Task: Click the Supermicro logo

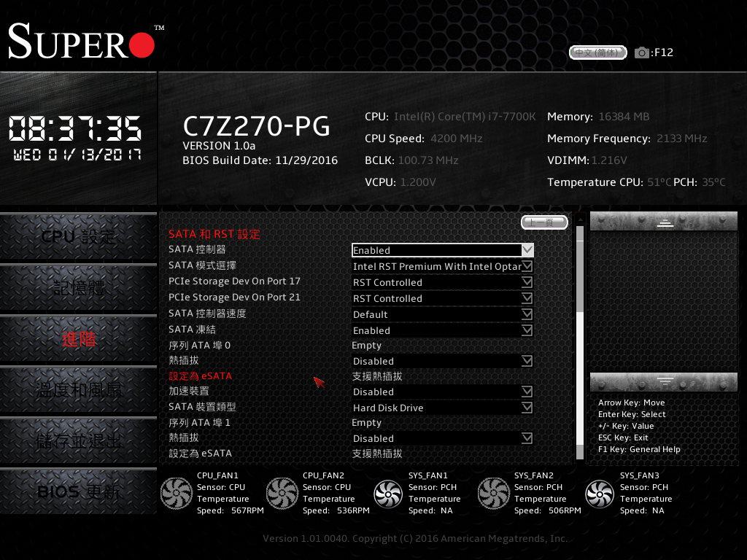Action: coord(80,42)
